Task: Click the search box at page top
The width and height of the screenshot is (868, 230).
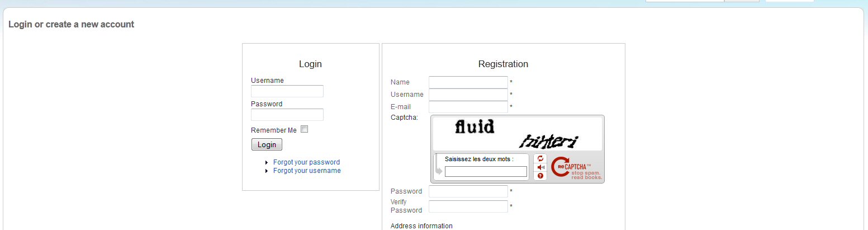Action: [685, 1]
